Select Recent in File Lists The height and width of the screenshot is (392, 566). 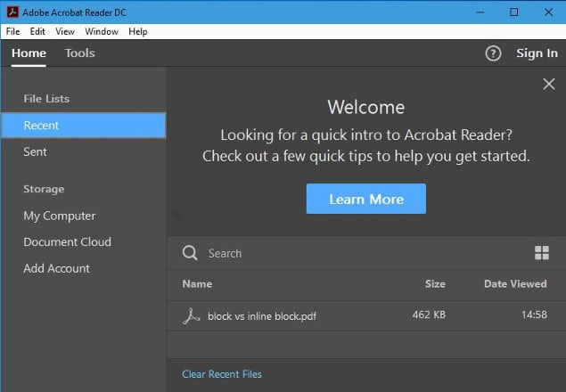tap(84, 126)
